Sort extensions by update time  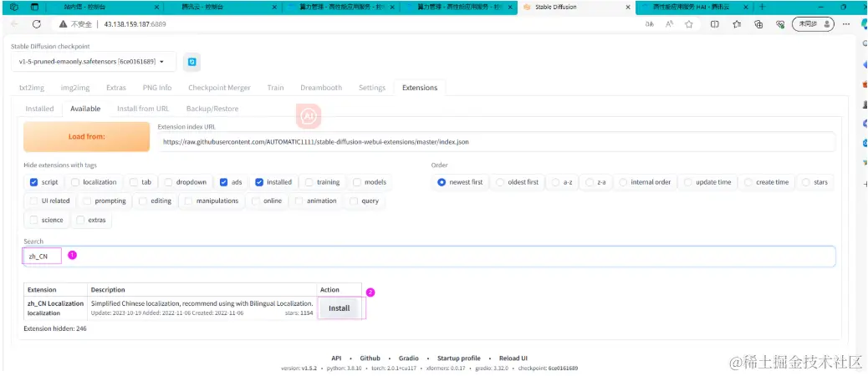pos(688,182)
